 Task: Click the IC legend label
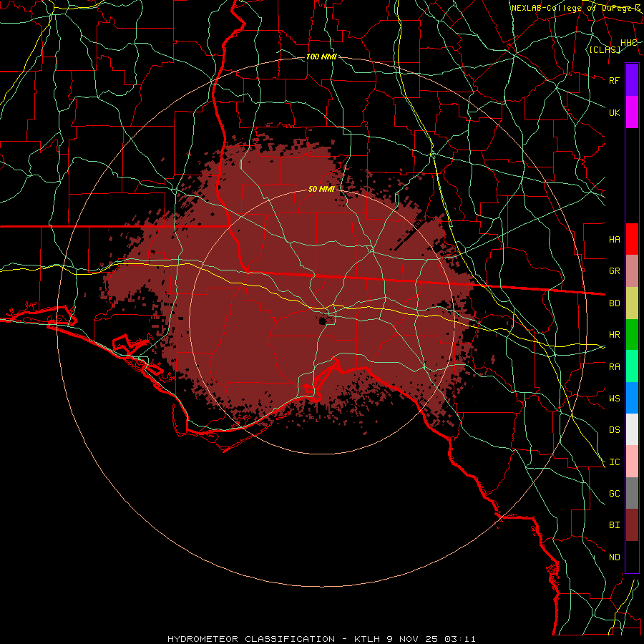pyautogui.click(x=614, y=462)
